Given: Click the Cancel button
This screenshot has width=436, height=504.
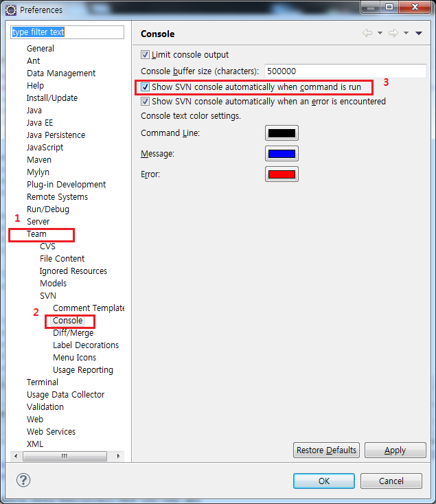Looking at the screenshot, I should (x=391, y=481).
